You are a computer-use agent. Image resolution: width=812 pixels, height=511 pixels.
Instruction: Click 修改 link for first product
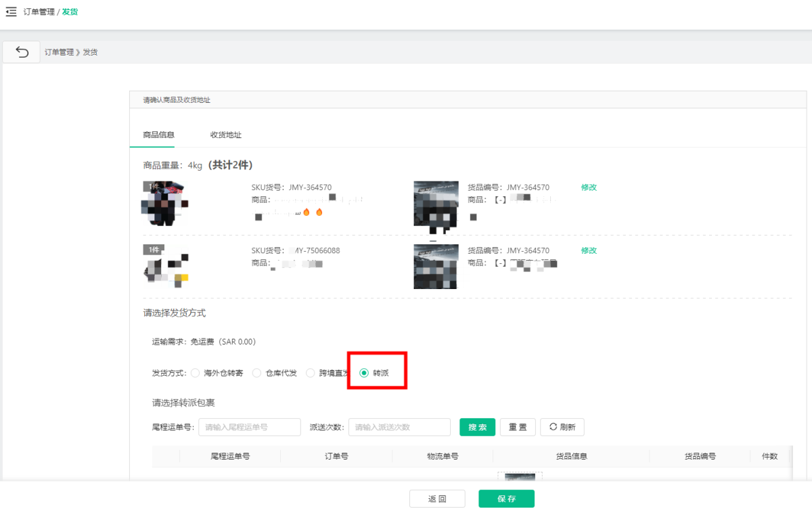click(x=589, y=187)
